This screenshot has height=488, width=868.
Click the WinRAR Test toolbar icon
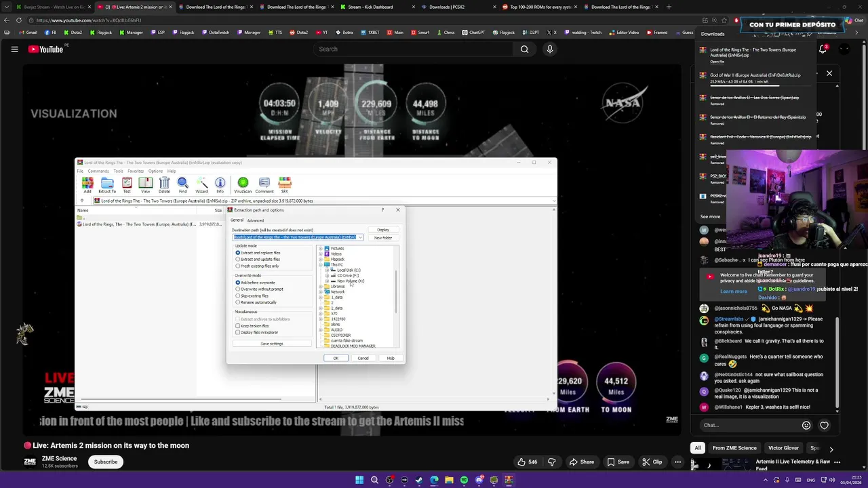127,184
